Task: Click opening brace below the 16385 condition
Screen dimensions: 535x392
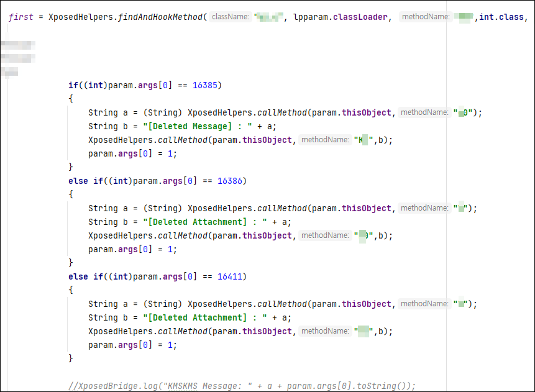Action: (71, 99)
